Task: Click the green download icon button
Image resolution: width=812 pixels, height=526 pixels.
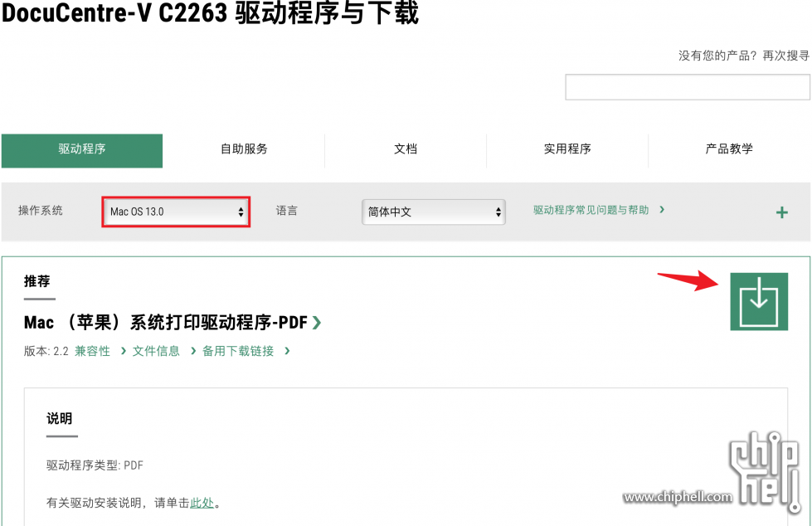Action: 759,302
